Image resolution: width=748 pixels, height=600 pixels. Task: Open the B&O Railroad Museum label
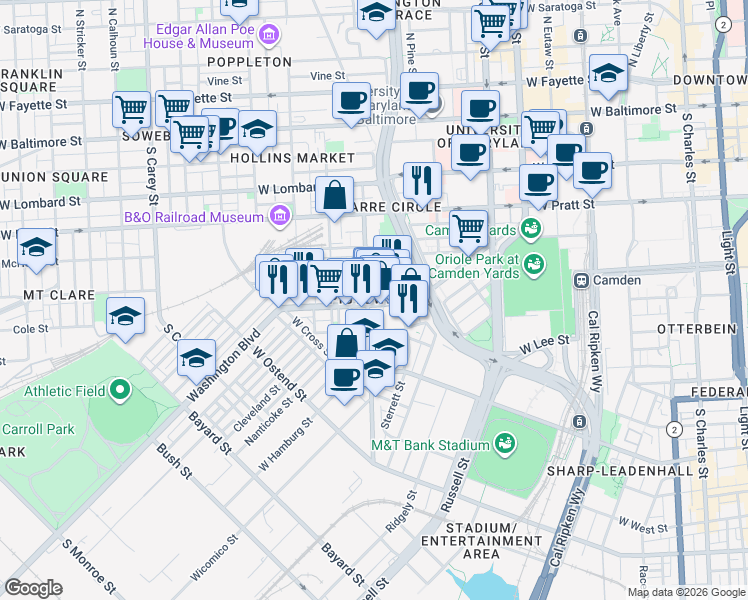(194, 217)
